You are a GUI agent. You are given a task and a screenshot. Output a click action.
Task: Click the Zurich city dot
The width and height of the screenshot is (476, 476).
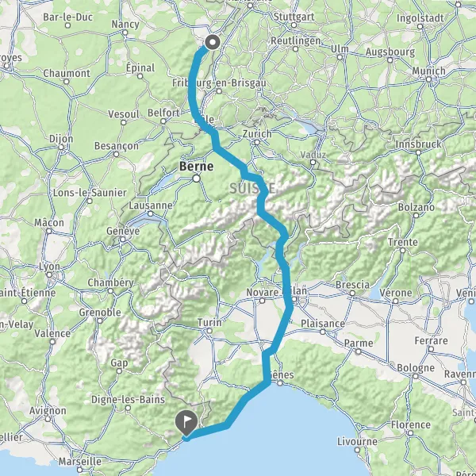(x=257, y=142)
